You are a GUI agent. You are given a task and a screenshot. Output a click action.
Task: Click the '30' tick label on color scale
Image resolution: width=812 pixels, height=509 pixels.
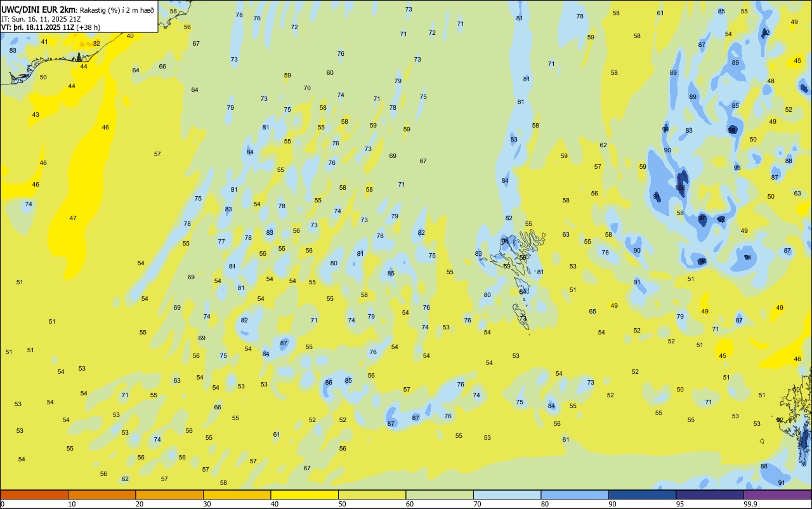[x=207, y=504]
